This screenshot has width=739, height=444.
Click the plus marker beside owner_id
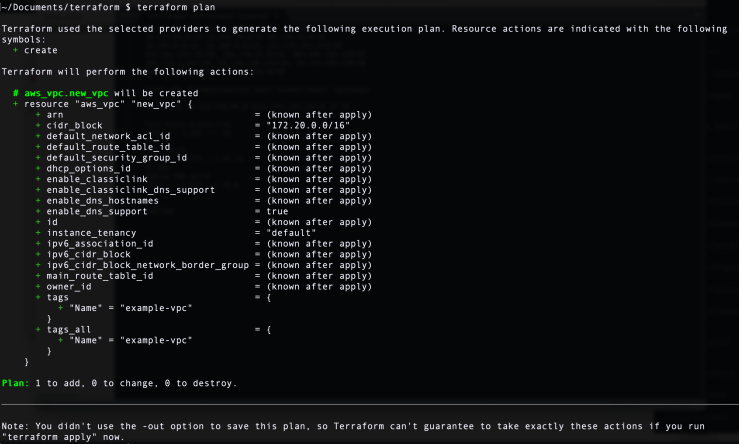38,287
